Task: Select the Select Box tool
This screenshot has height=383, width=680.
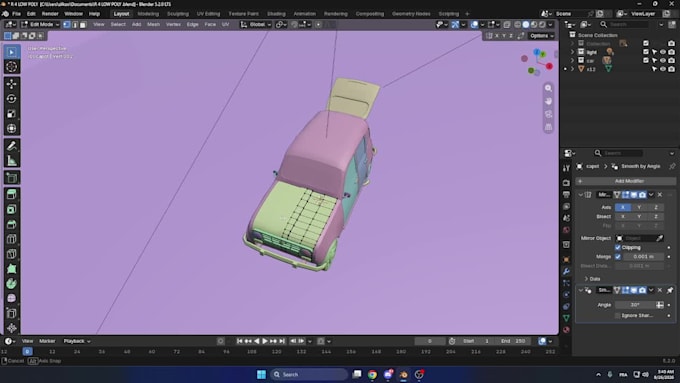Action: click(12, 52)
